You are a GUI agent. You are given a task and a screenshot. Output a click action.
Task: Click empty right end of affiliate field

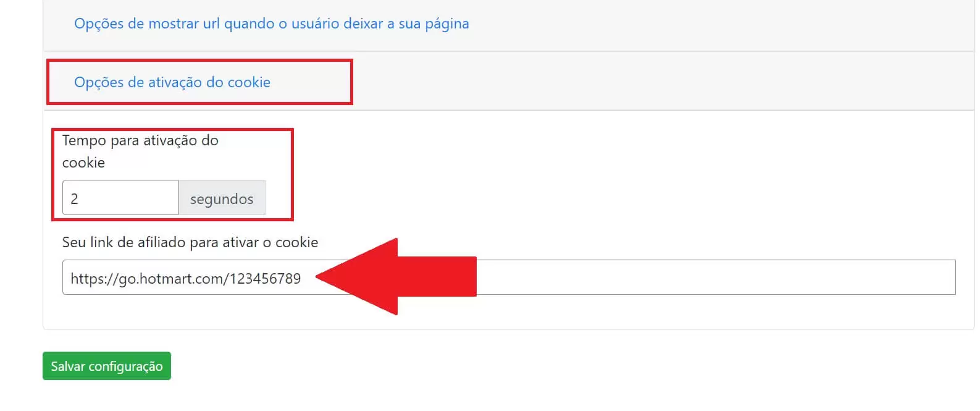pos(803,278)
